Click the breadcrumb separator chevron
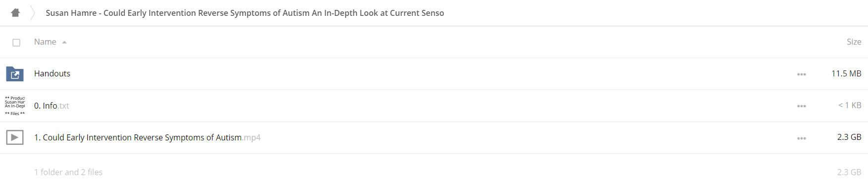 33,13
